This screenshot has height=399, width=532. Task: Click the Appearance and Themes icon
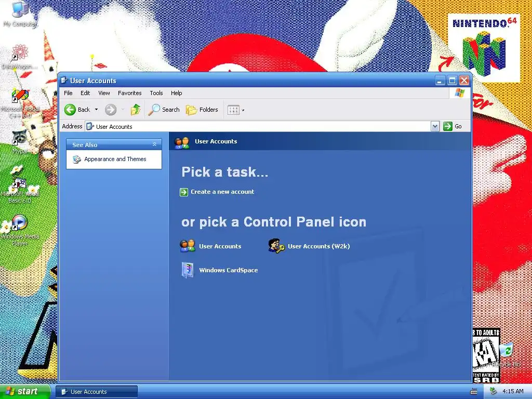(77, 159)
